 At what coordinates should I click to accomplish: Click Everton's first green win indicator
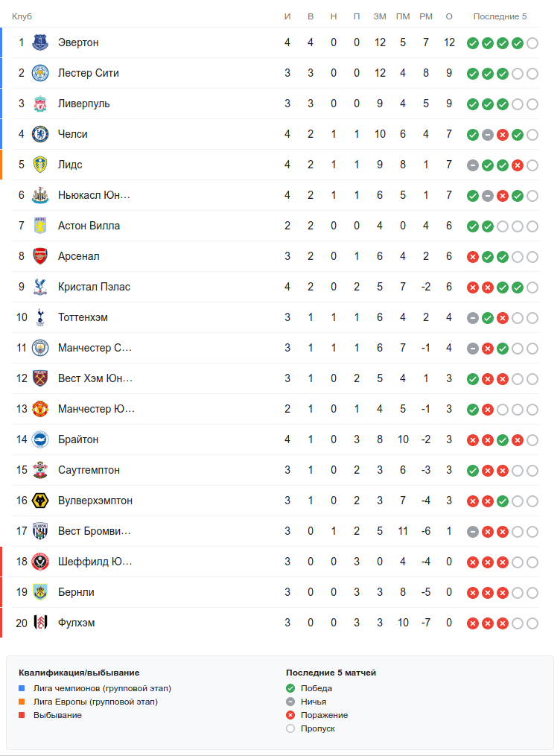tap(472, 43)
